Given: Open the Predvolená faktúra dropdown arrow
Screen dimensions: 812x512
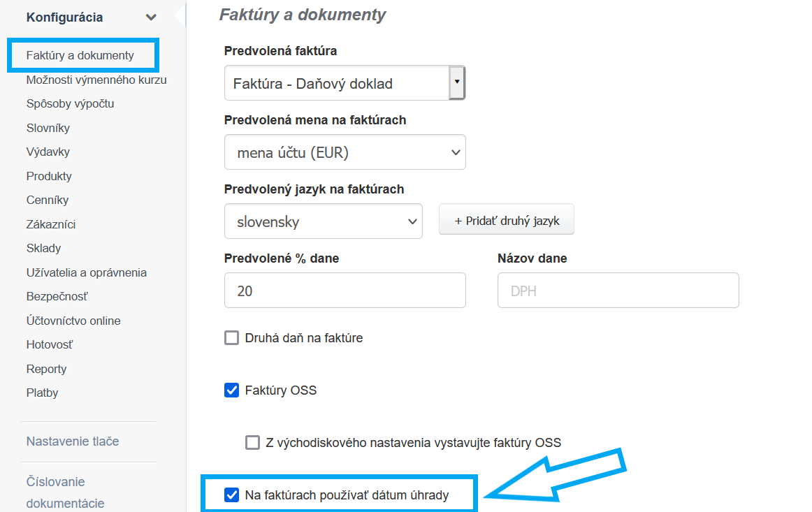Looking at the screenshot, I should 457,82.
